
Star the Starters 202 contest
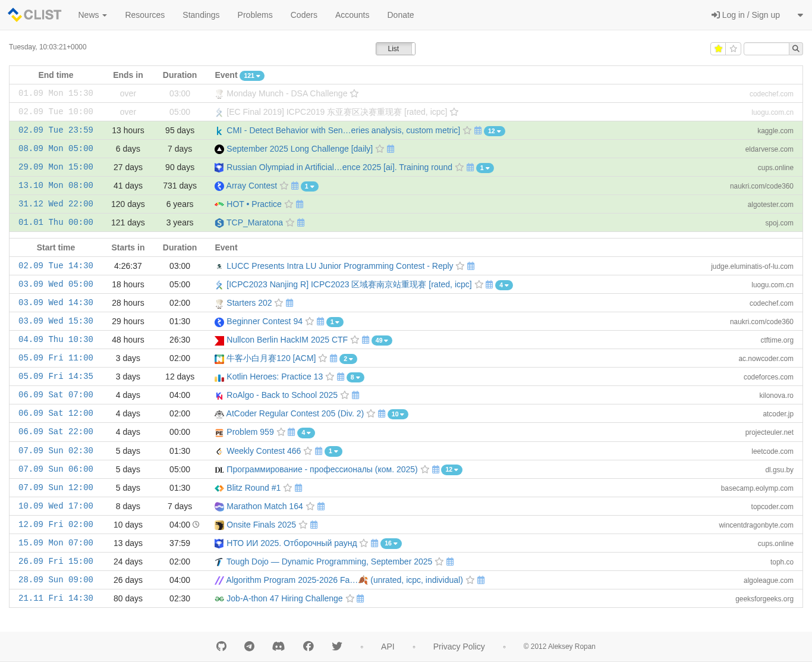[279, 303]
